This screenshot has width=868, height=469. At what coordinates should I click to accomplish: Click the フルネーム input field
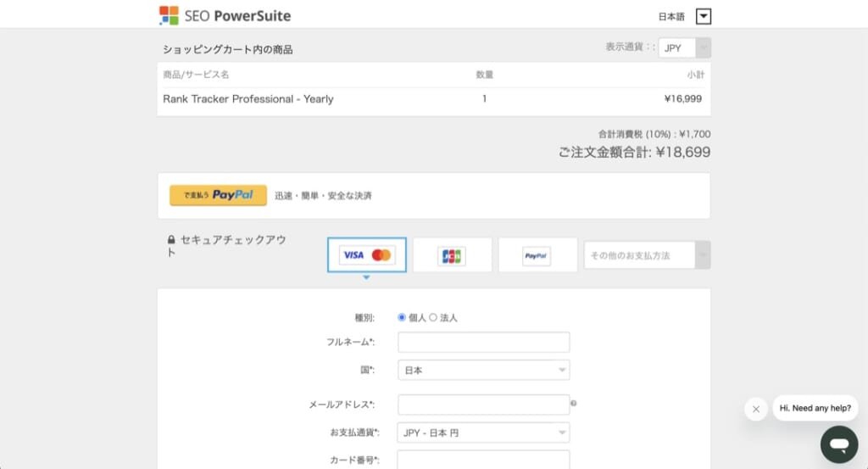483,342
